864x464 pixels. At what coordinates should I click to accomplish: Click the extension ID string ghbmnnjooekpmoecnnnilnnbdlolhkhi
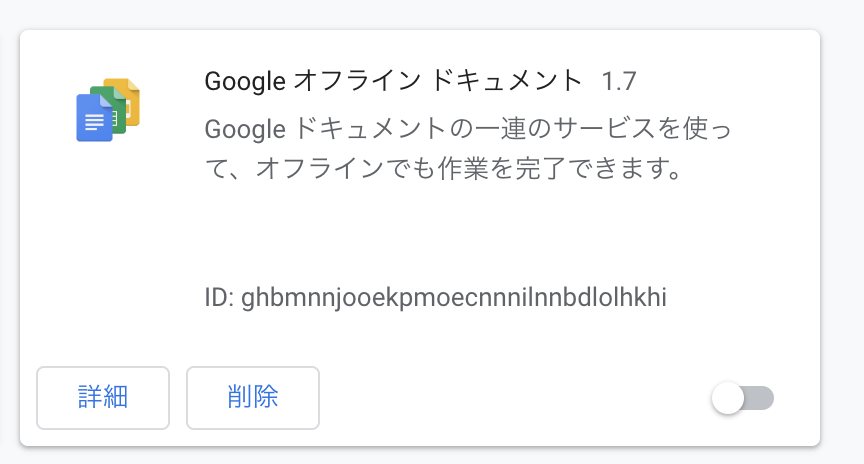click(454, 298)
